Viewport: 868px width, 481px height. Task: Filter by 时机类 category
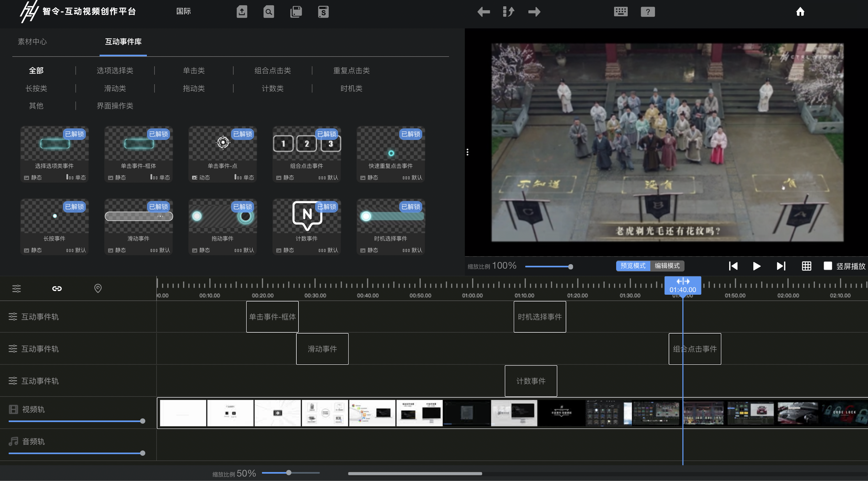pos(352,88)
